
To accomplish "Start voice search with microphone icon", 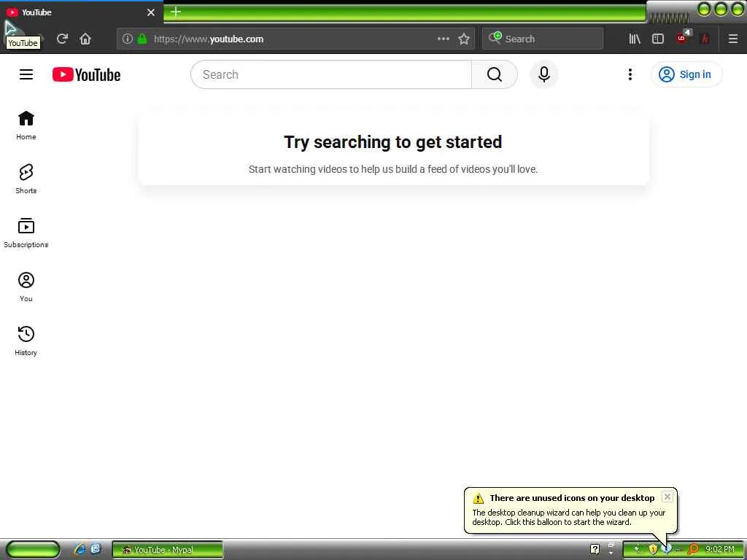I will 544,74.
